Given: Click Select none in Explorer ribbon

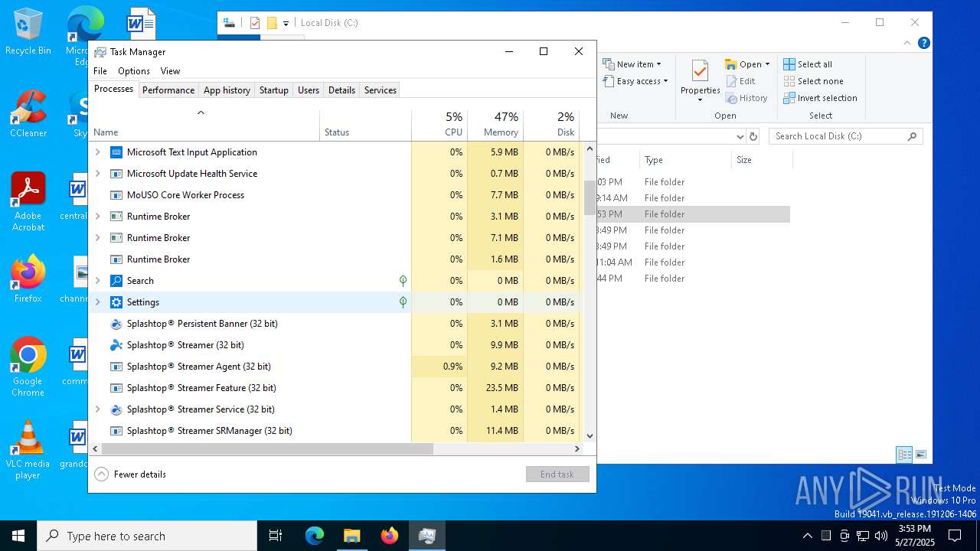Looking at the screenshot, I should 813,81.
